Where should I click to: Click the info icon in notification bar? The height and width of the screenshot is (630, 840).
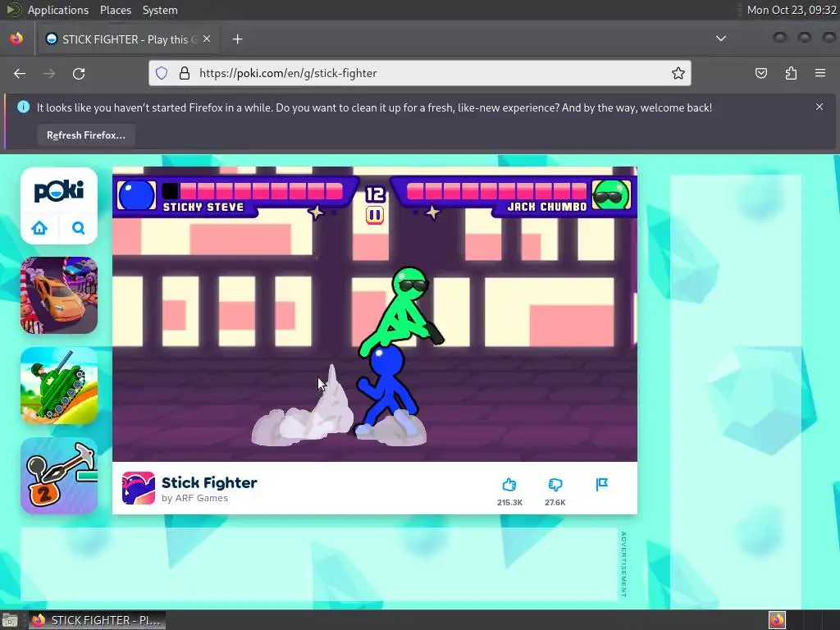point(24,107)
